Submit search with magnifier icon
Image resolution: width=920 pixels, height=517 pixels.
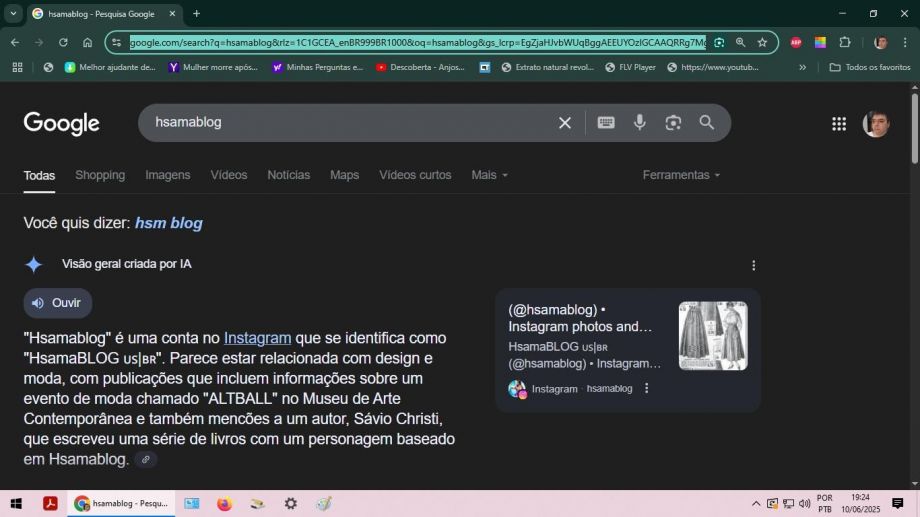pos(706,122)
